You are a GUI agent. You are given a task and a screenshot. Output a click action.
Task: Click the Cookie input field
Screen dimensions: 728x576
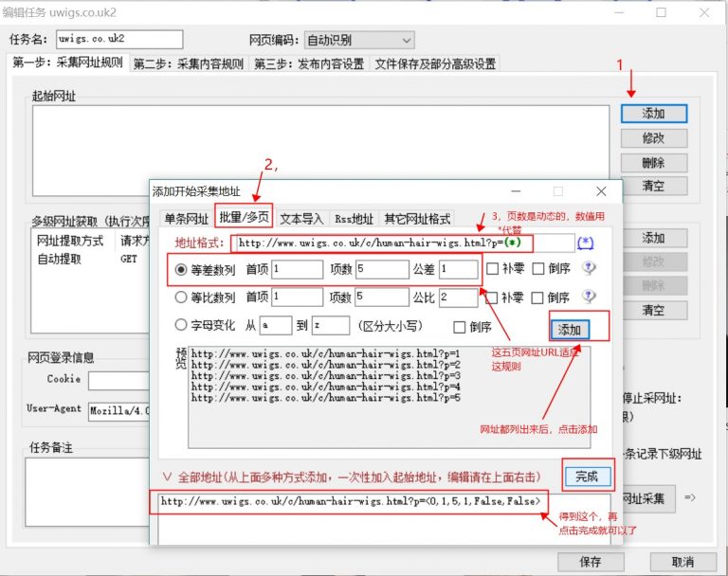pyautogui.click(x=118, y=381)
